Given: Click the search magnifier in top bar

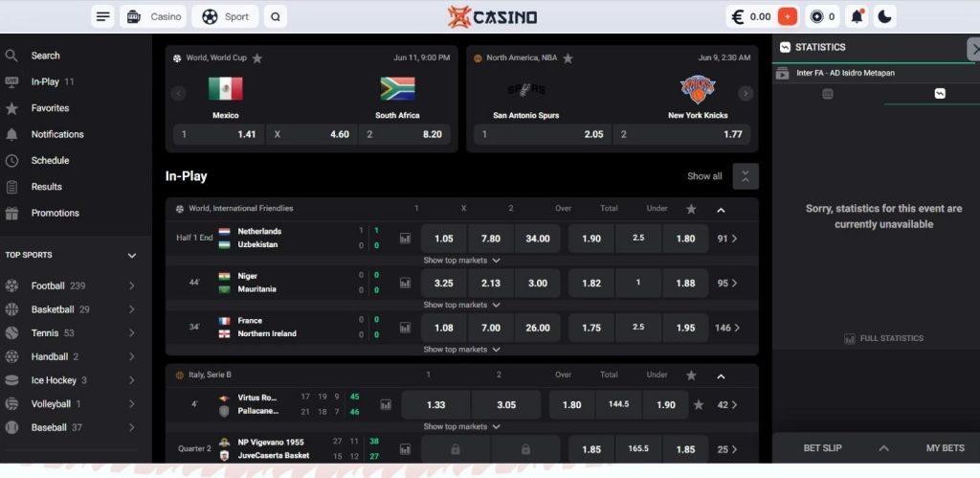Looking at the screenshot, I should tap(275, 17).
